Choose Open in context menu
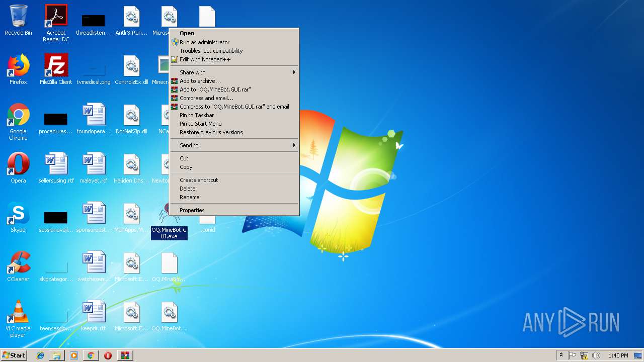The image size is (644, 362). point(234,33)
